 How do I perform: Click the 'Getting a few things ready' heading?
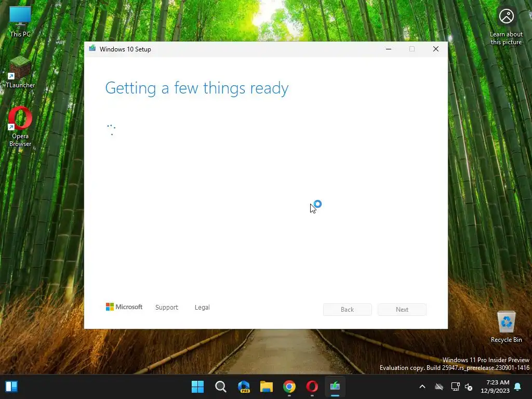197,88
